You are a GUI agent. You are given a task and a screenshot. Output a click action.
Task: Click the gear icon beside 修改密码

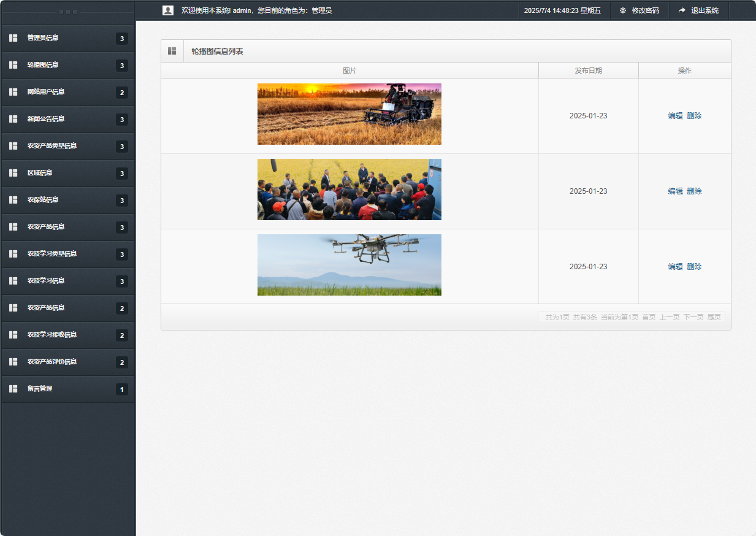point(623,10)
